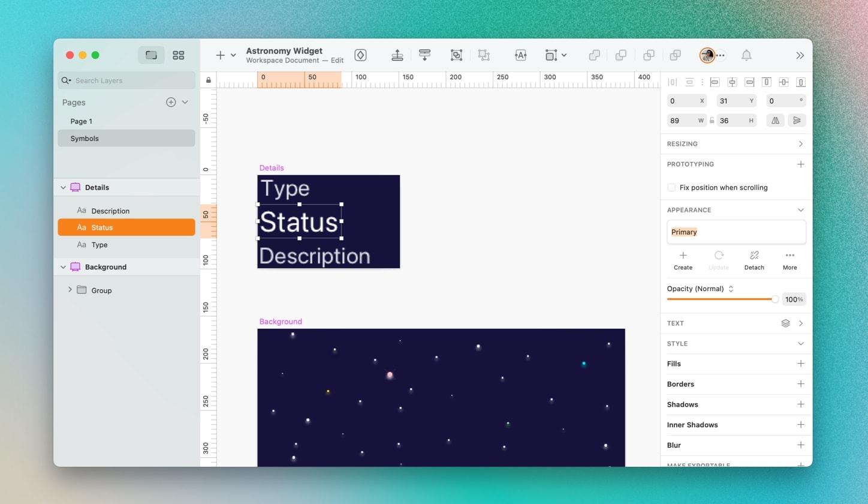Click the Create Symbol toolbar icon

point(360,55)
